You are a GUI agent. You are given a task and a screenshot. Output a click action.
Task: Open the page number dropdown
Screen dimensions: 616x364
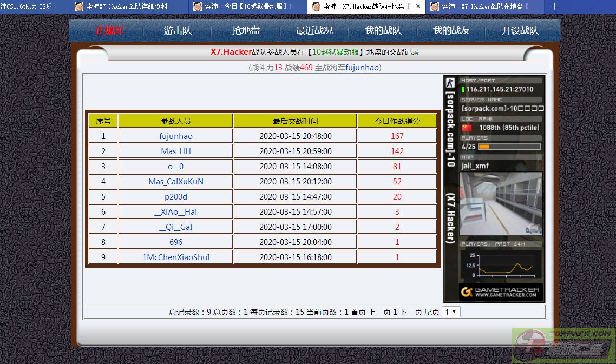(x=450, y=312)
